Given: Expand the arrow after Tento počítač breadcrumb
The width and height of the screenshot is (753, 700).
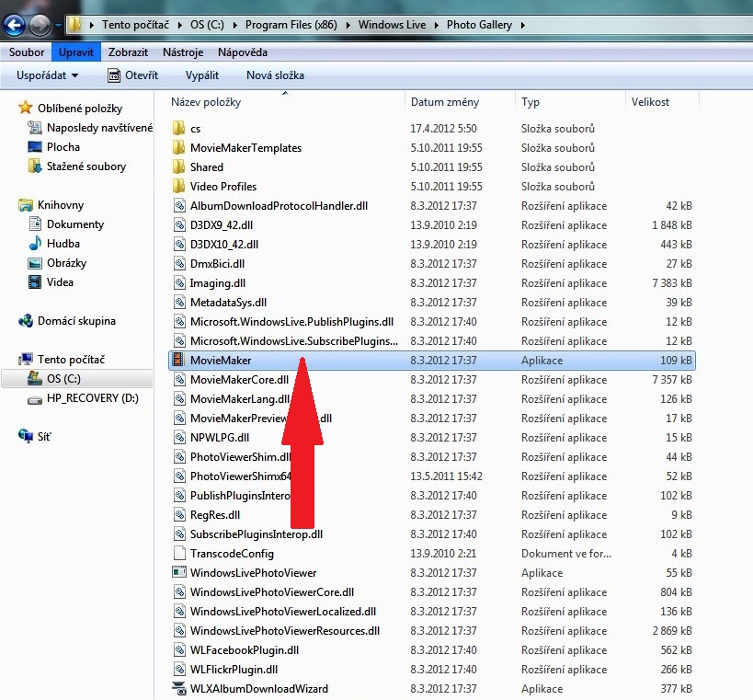Looking at the screenshot, I should pyautogui.click(x=179, y=25).
